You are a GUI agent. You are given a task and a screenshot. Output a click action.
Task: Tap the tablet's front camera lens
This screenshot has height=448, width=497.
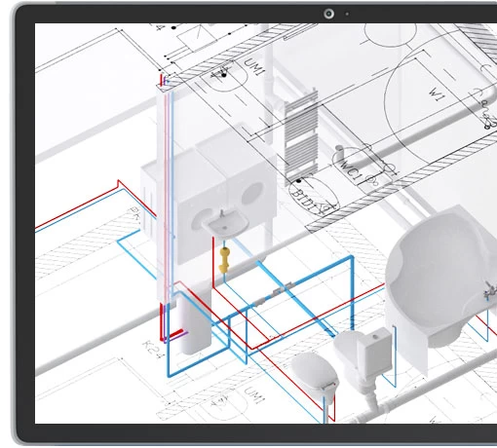pos(328,14)
